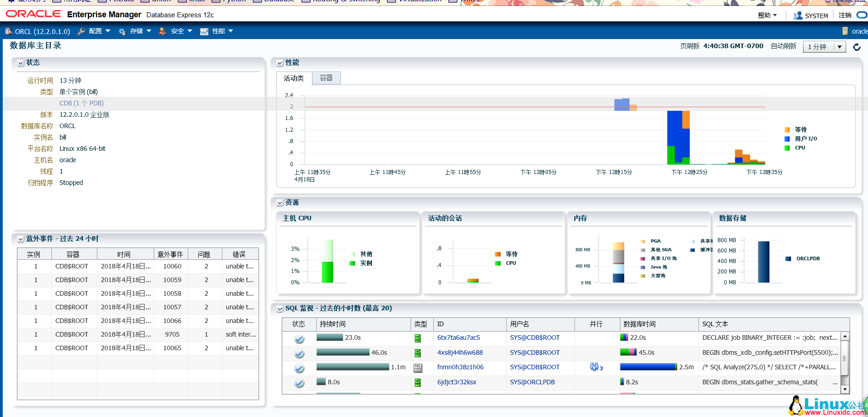
Task: Click status checkmark icon for 6tx7ta6au7ac5 row
Action: (299, 339)
